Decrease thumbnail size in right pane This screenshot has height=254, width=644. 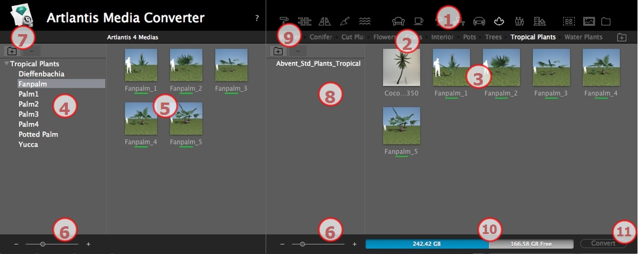283,244
